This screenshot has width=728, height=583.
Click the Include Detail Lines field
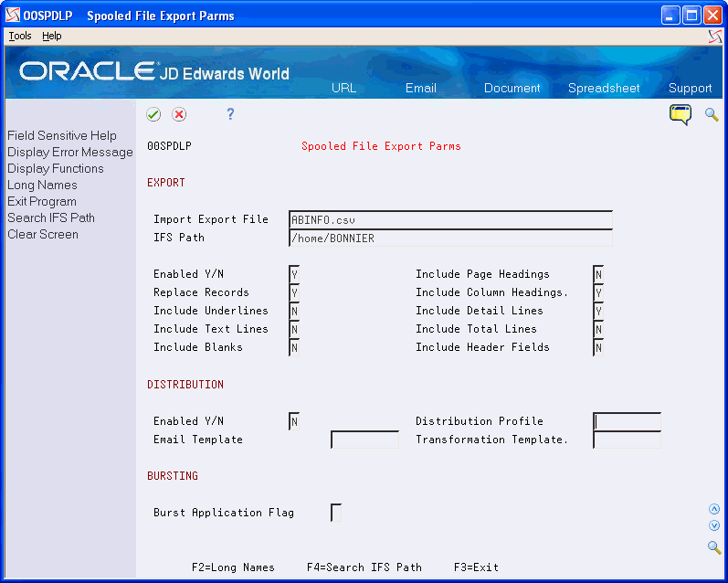click(598, 311)
